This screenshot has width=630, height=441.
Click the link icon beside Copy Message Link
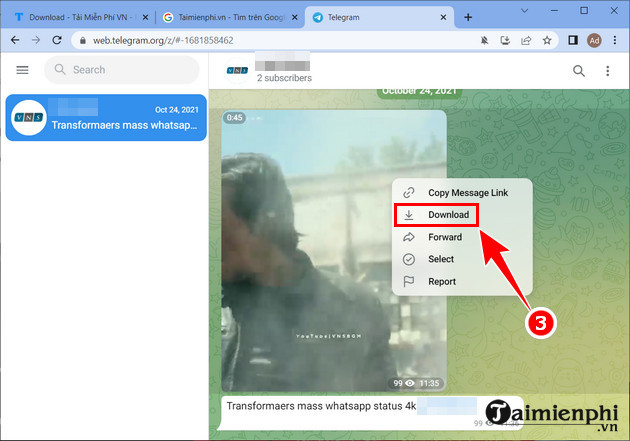pyautogui.click(x=409, y=193)
